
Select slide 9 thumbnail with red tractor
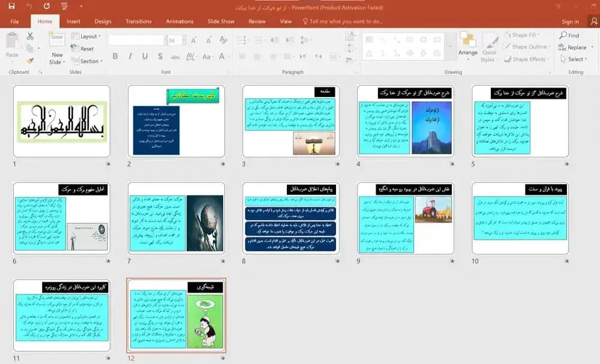(x=406, y=218)
